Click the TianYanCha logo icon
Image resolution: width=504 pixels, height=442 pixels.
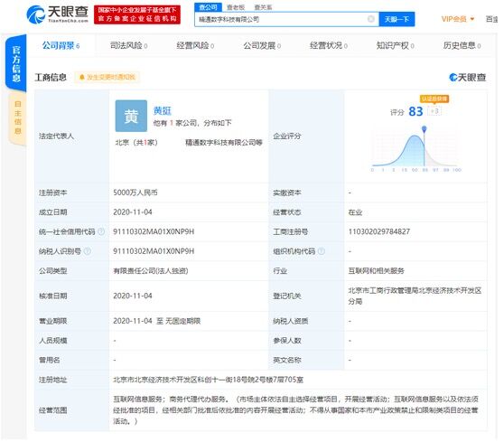click(x=36, y=14)
